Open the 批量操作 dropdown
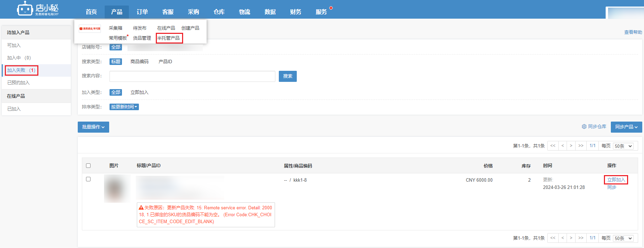The image size is (644, 248). (93, 127)
